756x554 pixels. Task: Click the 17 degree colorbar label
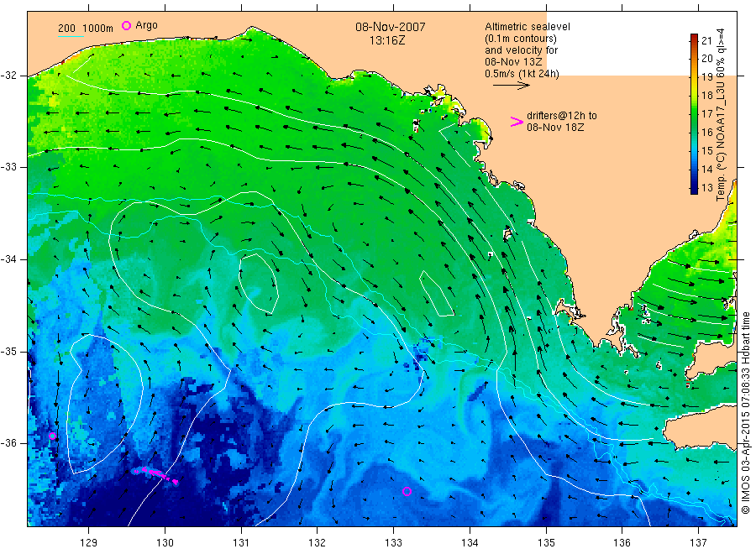coord(706,114)
